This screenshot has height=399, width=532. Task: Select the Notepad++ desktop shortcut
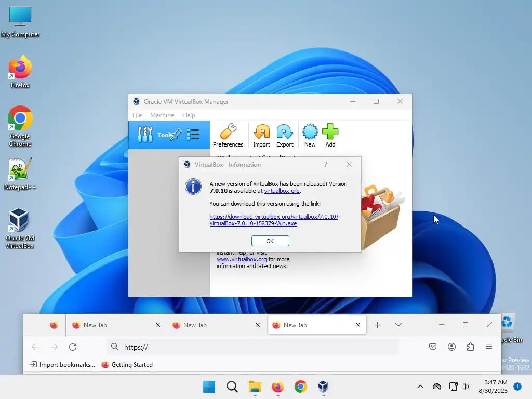tap(20, 174)
